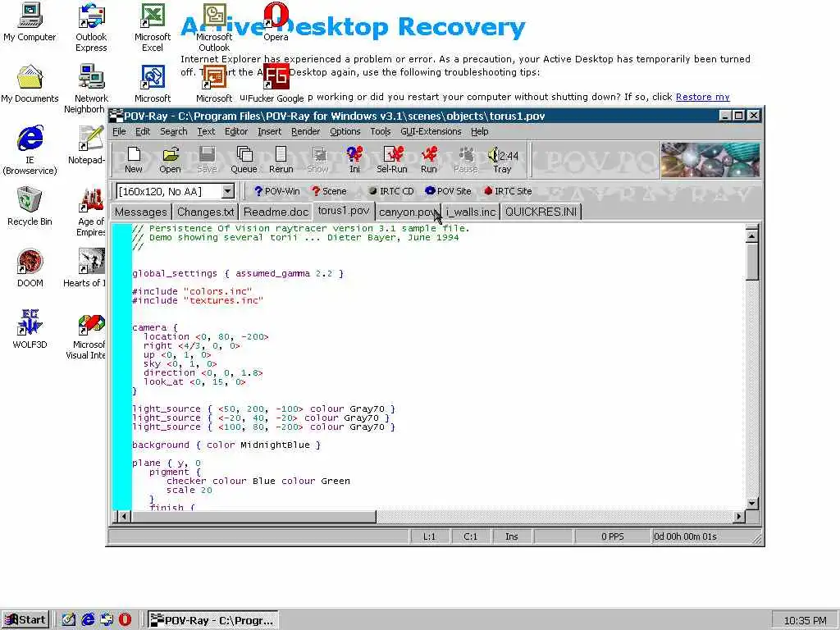Image resolution: width=840 pixels, height=630 pixels.
Task: Click the Queue toolbar icon
Action: 244,160
